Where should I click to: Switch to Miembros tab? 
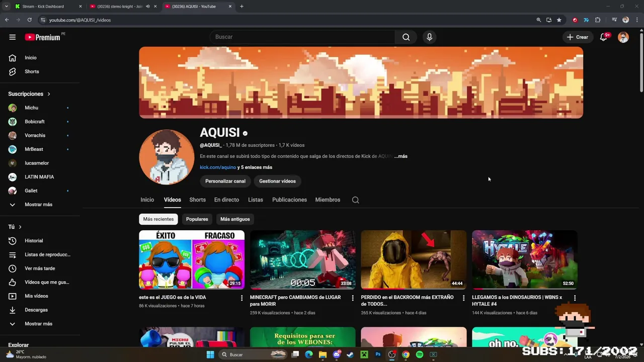[x=328, y=200]
